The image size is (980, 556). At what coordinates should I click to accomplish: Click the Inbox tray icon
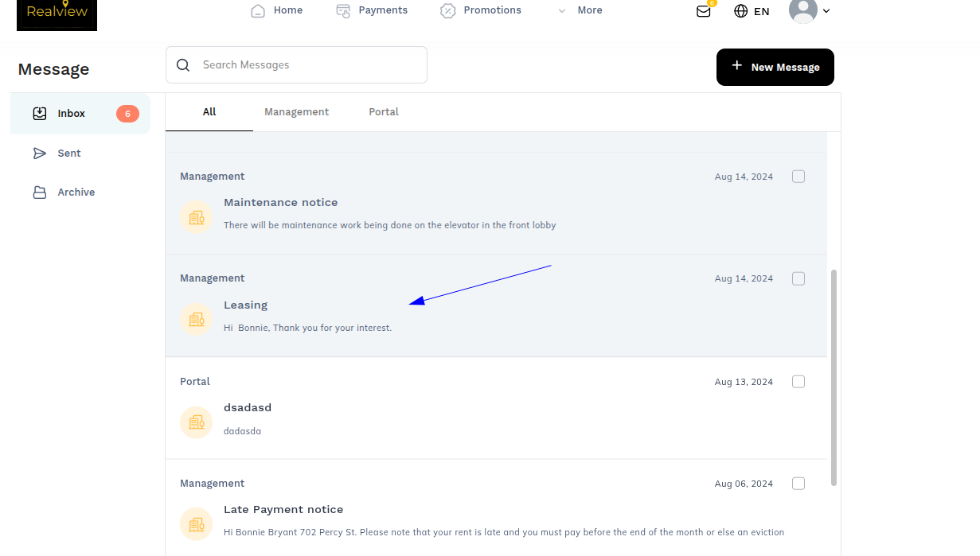click(x=40, y=114)
